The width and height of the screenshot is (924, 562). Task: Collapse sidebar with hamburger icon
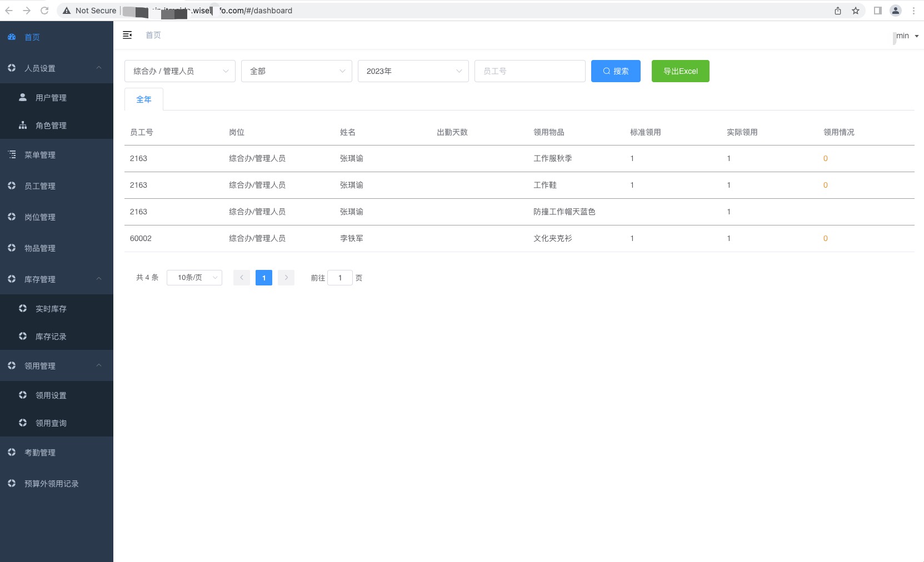coord(127,35)
